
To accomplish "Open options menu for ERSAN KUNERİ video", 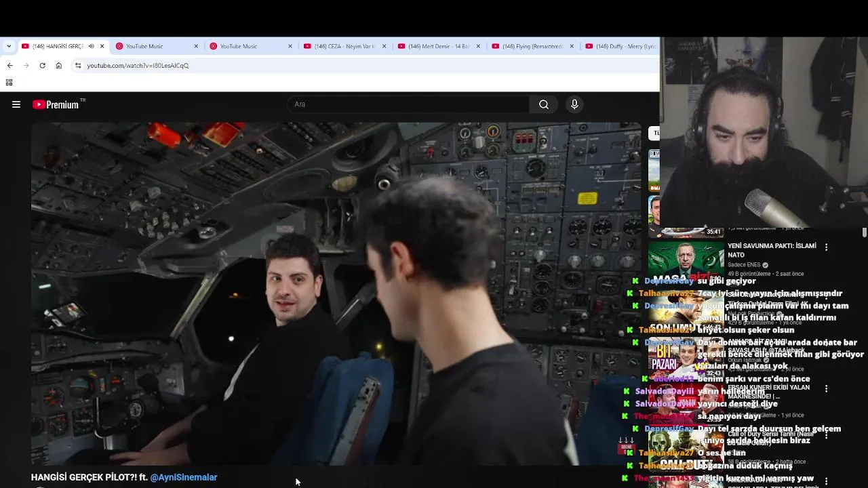I will click(x=826, y=389).
